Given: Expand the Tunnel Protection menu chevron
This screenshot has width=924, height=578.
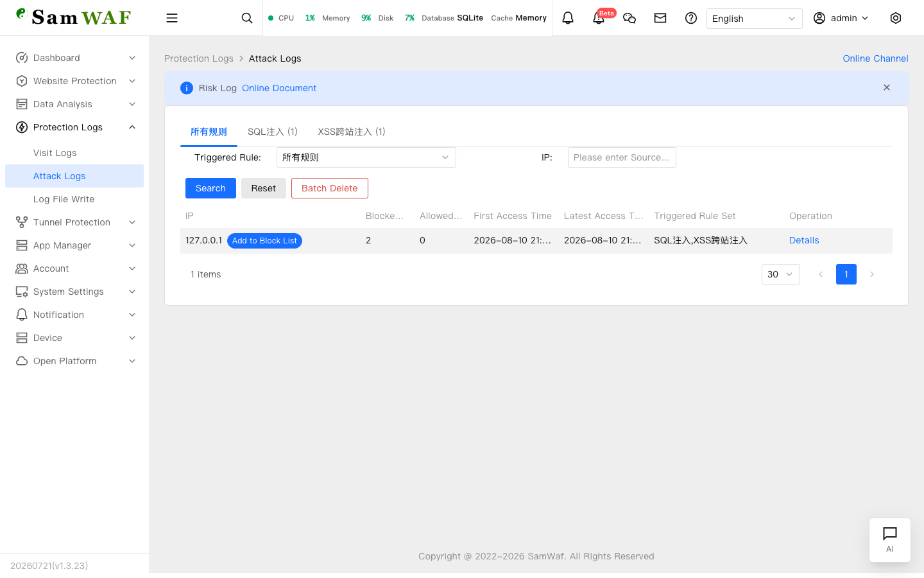Looking at the screenshot, I should click(x=132, y=222).
